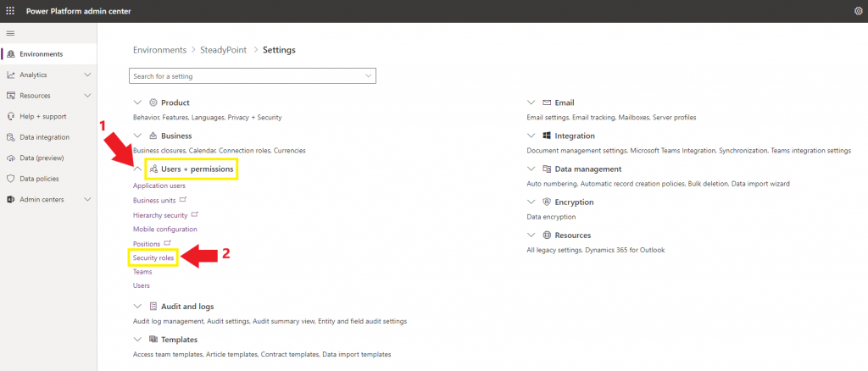Expand the Business section chevron
This screenshot has height=371, width=868.
[x=138, y=136]
